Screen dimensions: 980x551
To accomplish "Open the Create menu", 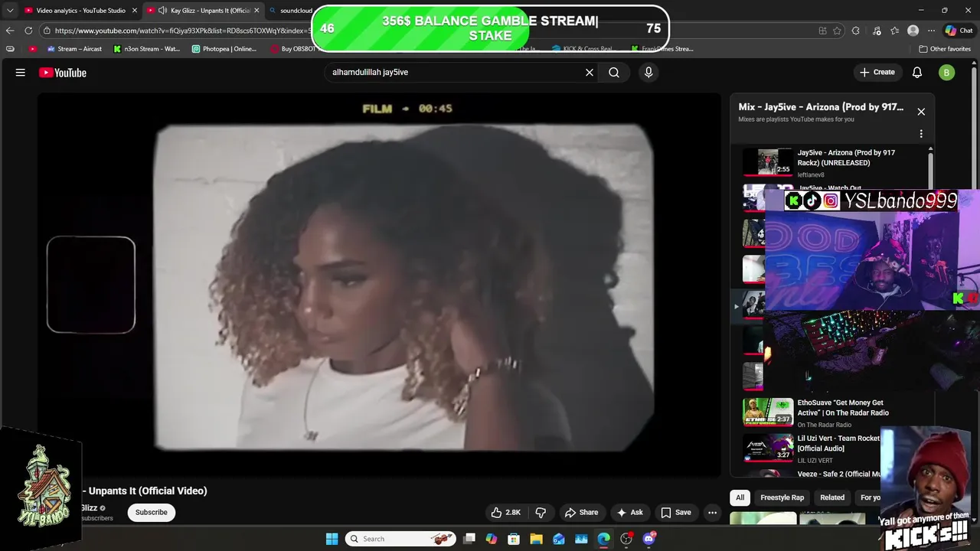I will pos(877,73).
